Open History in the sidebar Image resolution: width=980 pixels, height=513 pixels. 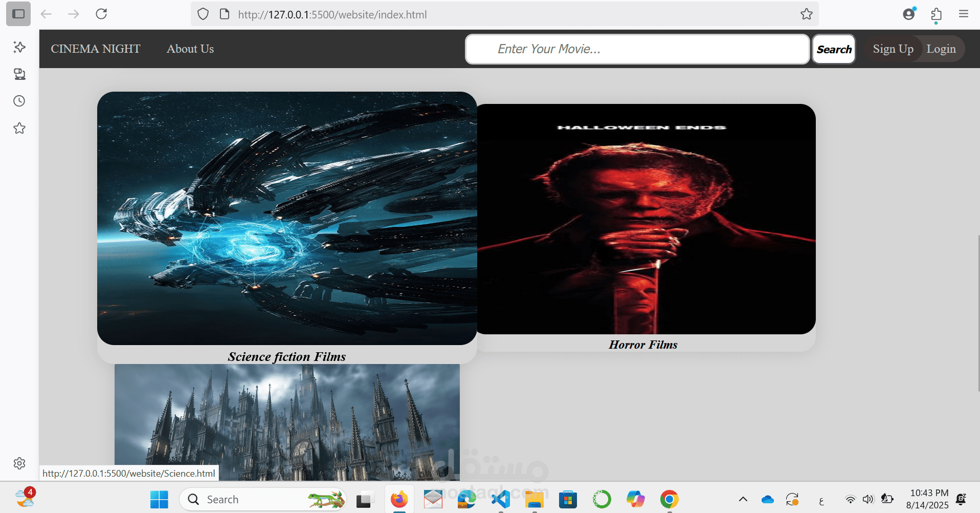[19, 101]
